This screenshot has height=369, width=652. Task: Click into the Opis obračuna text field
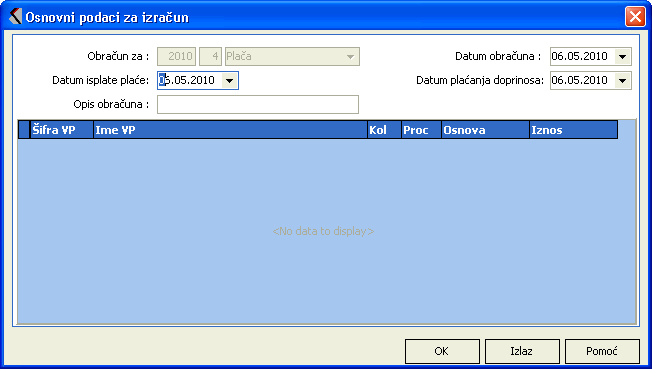coord(258,104)
